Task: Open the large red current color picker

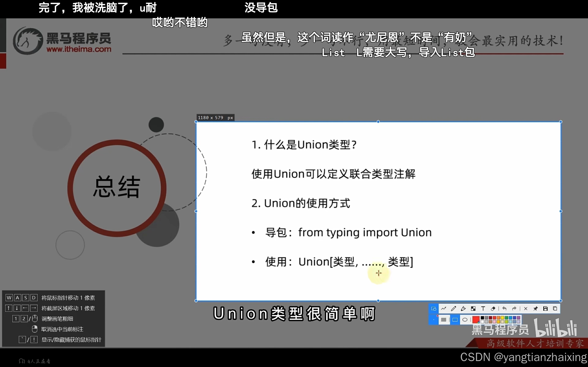Action: click(476, 320)
